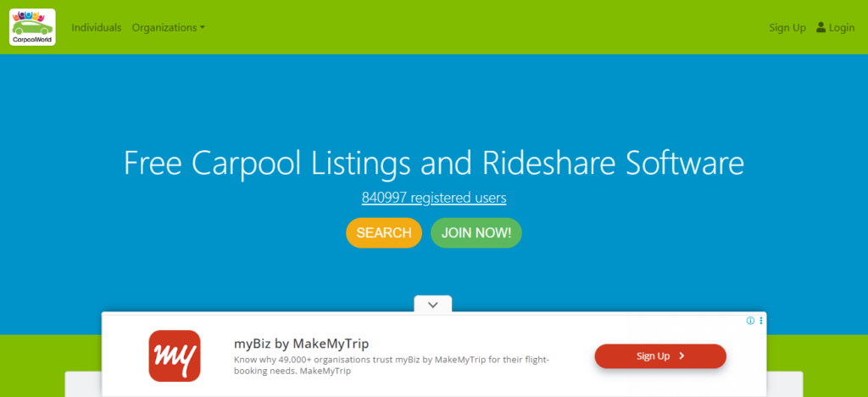Open the 840997 registered users link
The width and height of the screenshot is (868, 397).
434,198
